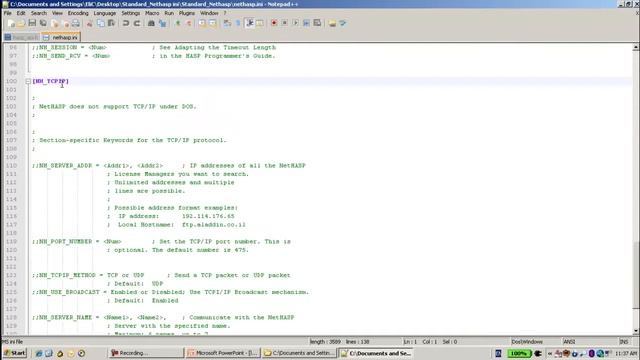This screenshot has height=360, width=640.
Task: Zoom out using the toolbar icon
Action: [x=189, y=23]
